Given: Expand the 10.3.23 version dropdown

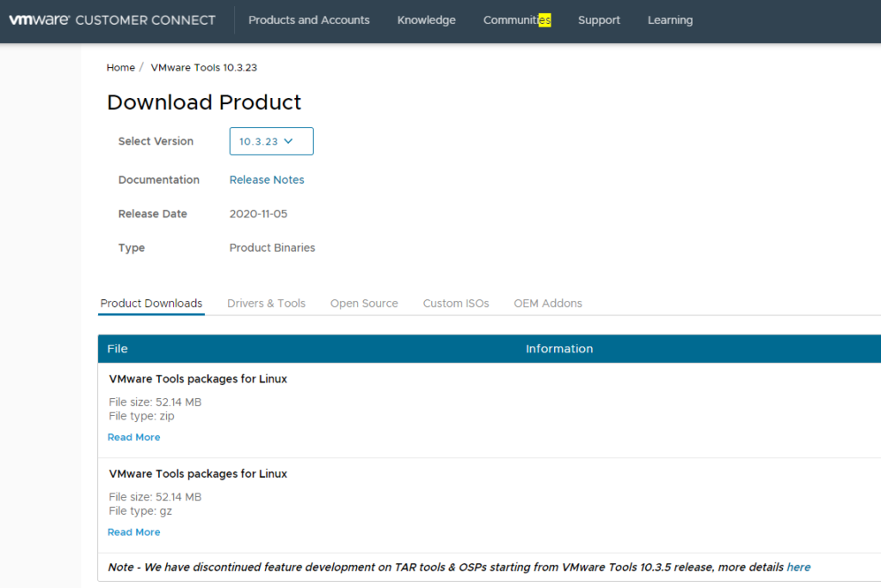Looking at the screenshot, I should [x=271, y=141].
